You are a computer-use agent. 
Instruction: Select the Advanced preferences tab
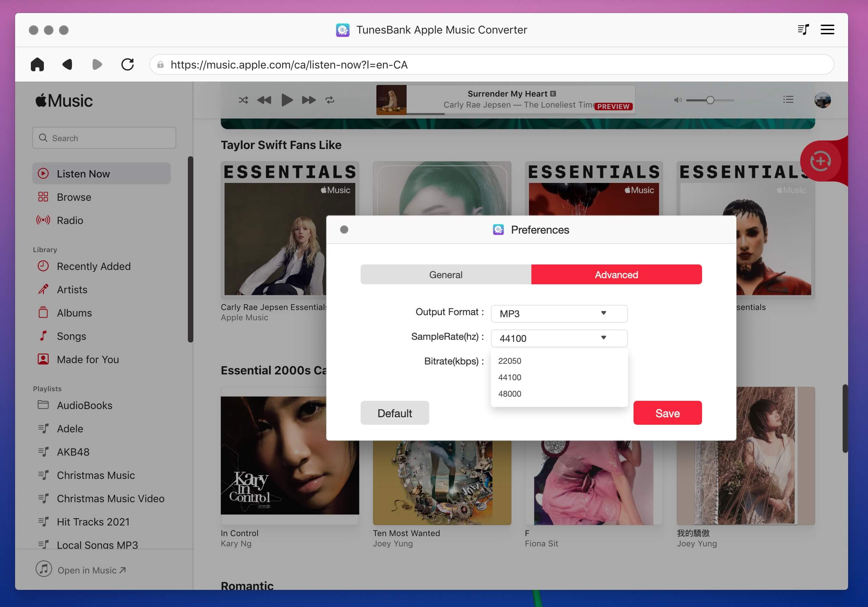point(616,275)
